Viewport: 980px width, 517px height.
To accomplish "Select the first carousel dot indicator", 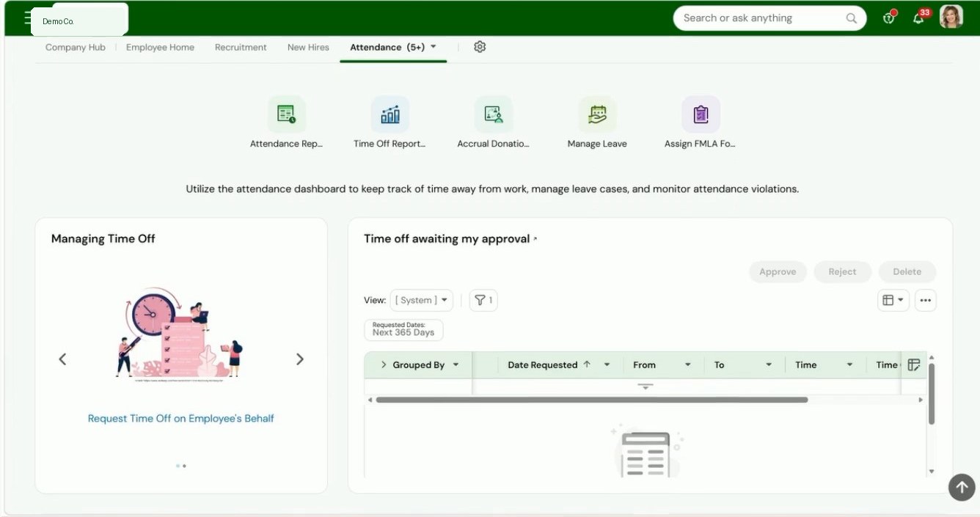I will (178, 466).
